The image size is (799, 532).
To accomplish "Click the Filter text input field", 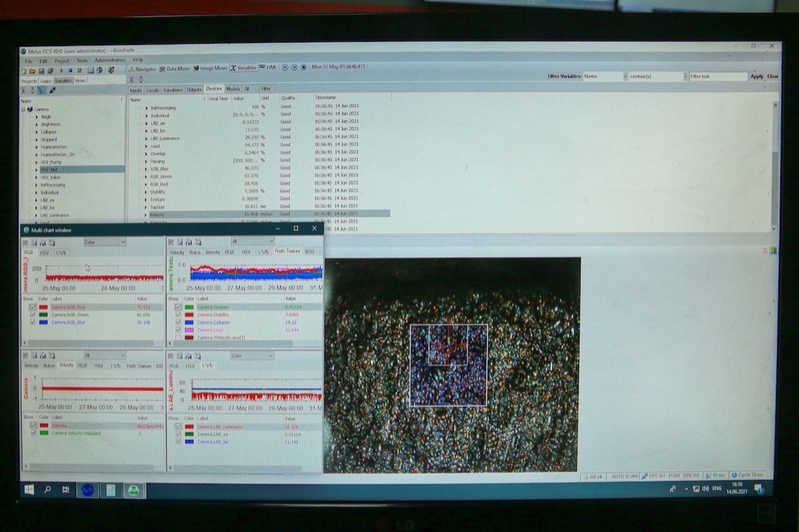I will [718, 77].
